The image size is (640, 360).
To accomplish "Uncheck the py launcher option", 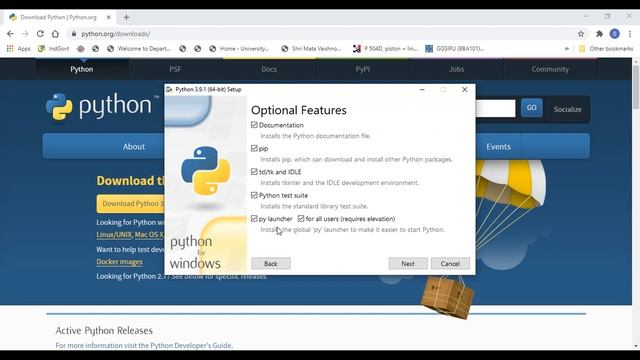I will pos(254,219).
